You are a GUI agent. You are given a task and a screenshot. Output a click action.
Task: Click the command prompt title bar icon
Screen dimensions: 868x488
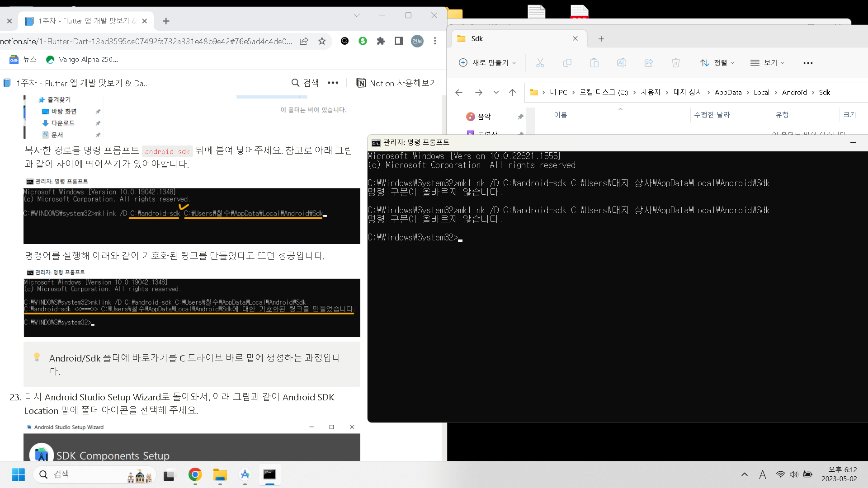[x=376, y=143]
